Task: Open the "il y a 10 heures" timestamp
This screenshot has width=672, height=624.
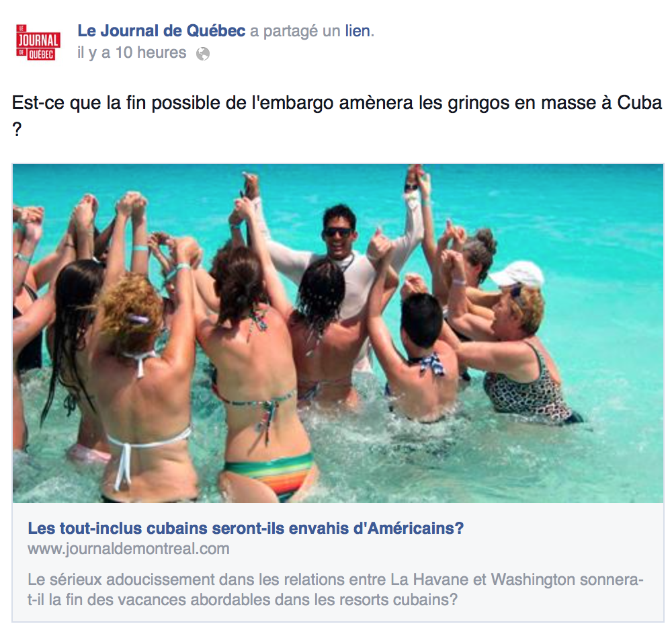Action: (x=132, y=52)
